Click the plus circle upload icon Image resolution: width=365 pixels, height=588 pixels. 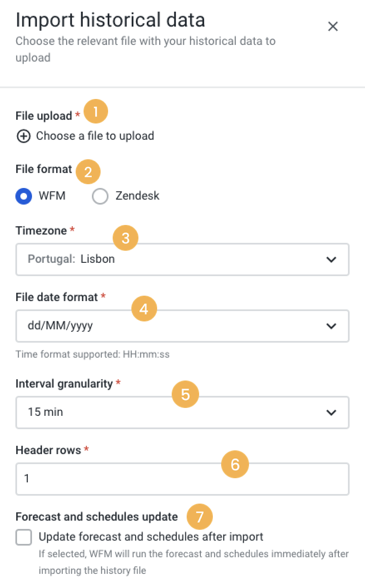(x=23, y=136)
